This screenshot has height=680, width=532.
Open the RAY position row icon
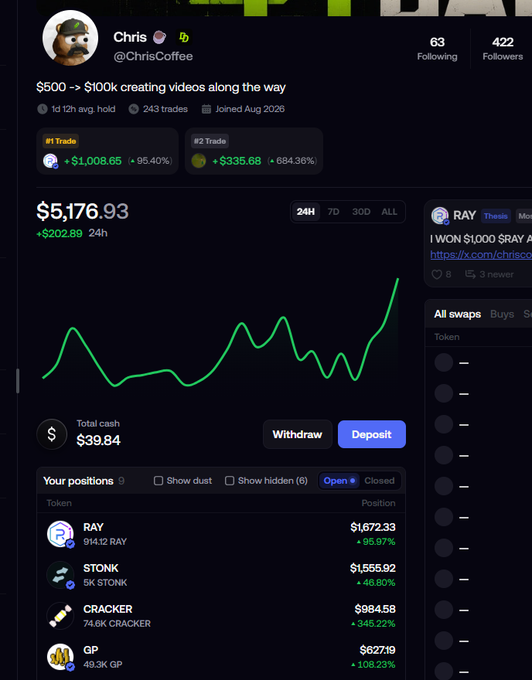[60, 534]
